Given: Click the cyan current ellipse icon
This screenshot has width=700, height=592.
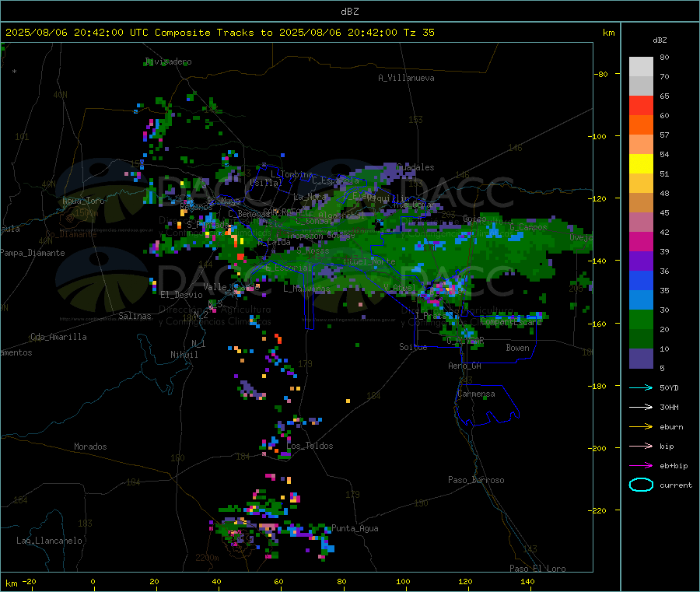Looking at the screenshot, I should coord(641,485).
